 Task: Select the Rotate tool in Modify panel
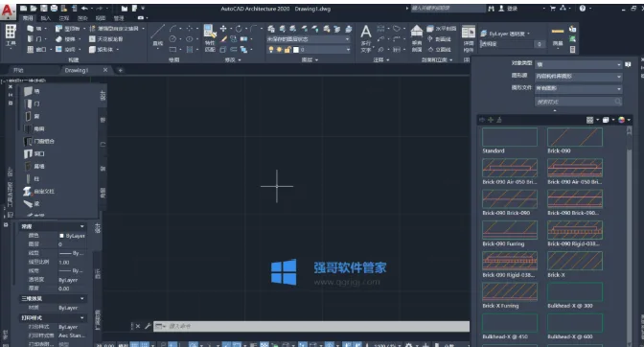[239, 29]
